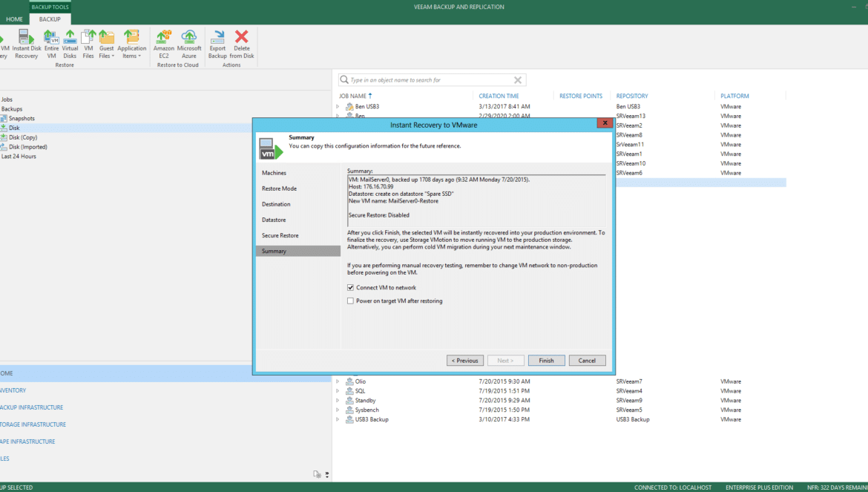Viewport: 868px width, 492px height.
Task: Click creation time 3/10/2017 4:33 PM
Action: click(504, 419)
